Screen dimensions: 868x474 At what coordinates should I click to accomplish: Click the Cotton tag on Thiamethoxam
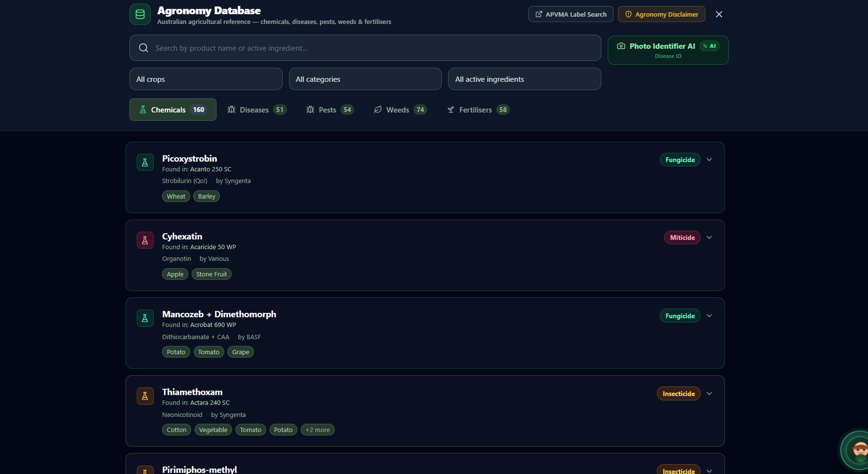(x=177, y=430)
